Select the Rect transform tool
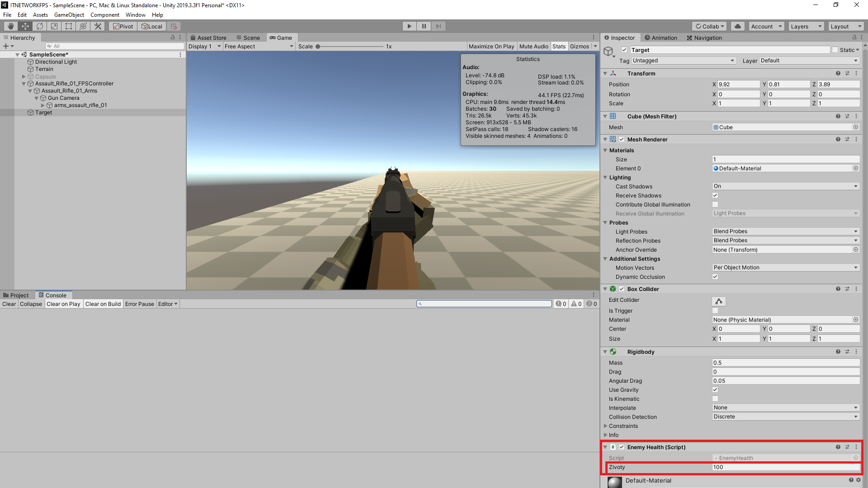Screen dimensions: 868x488 (68, 26)
